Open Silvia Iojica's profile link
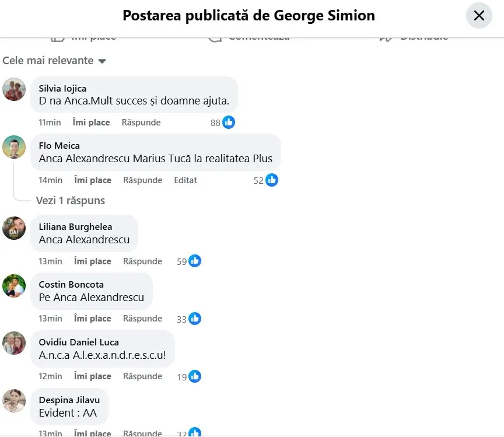504x437 pixels. pos(62,89)
